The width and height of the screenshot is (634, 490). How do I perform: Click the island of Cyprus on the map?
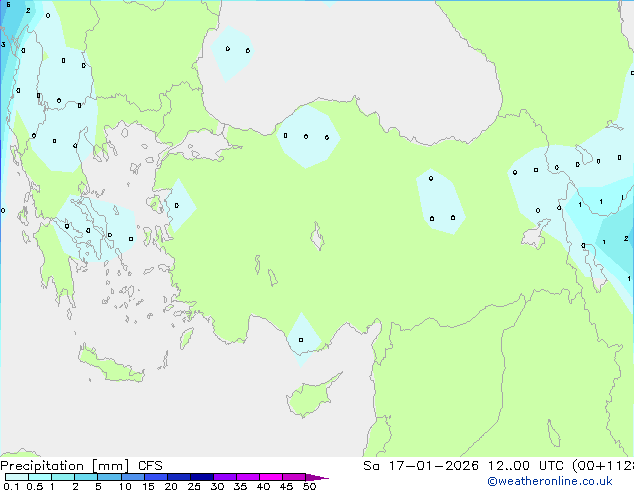coord(311,398)
